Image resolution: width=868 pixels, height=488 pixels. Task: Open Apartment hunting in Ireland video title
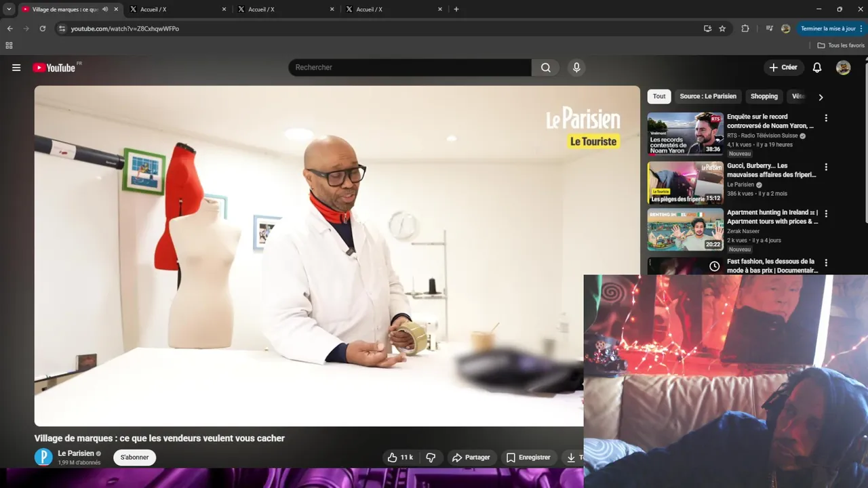click(x=772, y=217)
